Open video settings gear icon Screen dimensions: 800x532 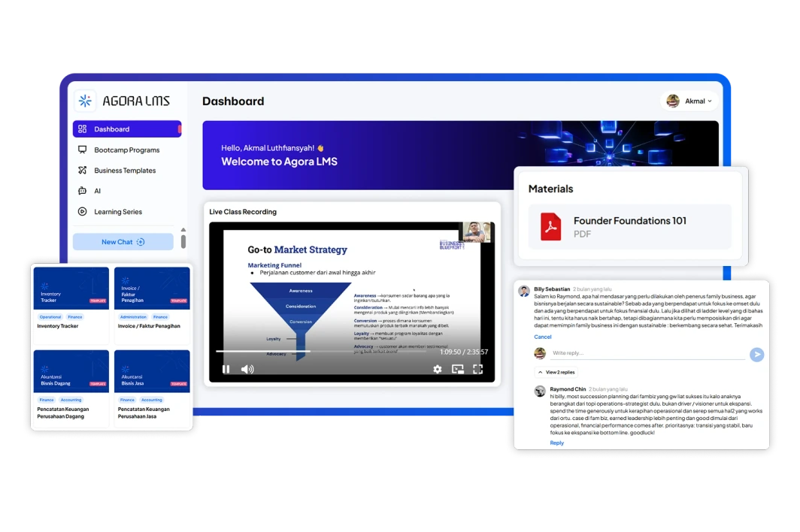tap(437, 369)
